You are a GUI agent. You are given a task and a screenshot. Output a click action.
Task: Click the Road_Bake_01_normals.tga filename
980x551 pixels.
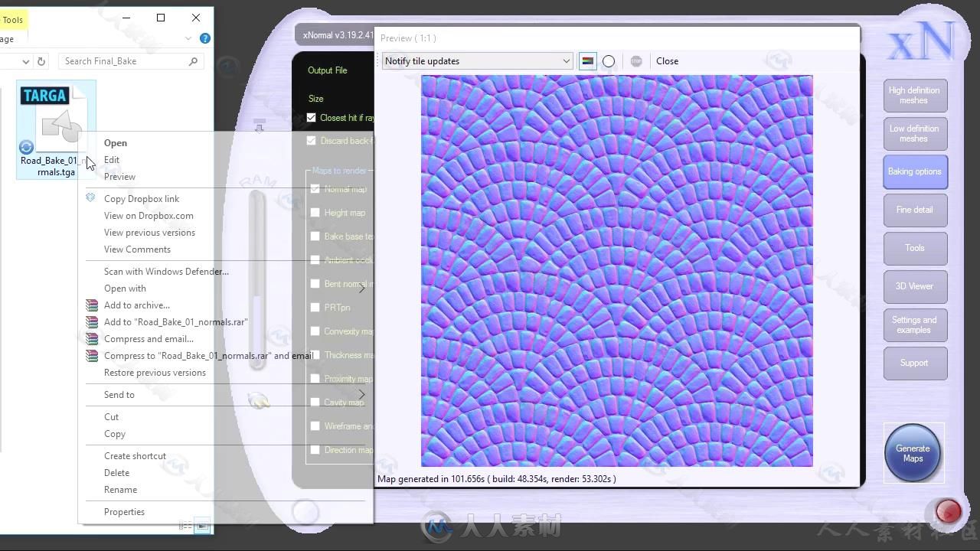click(x=57, y=166)
